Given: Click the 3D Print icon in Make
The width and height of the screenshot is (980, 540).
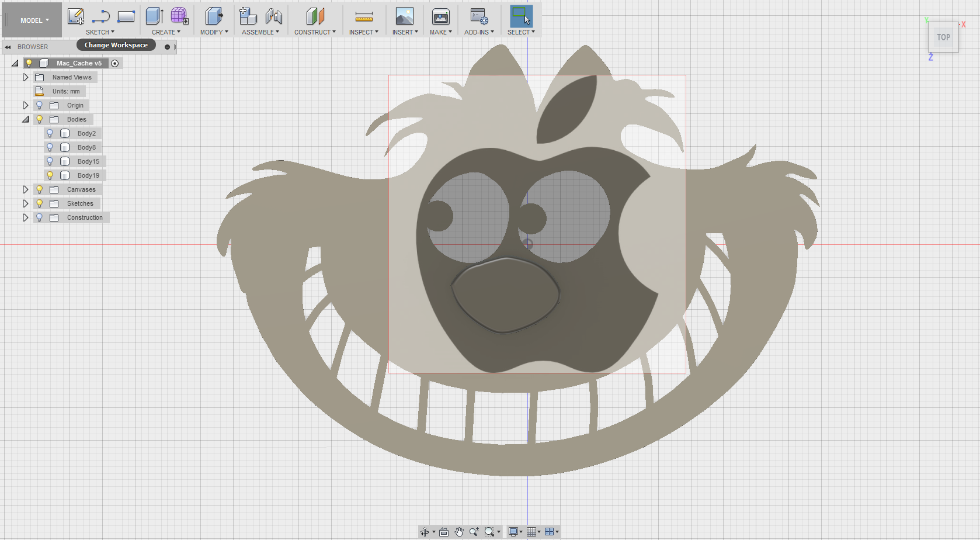Looking at the screenshot, I should pos(441,16).
